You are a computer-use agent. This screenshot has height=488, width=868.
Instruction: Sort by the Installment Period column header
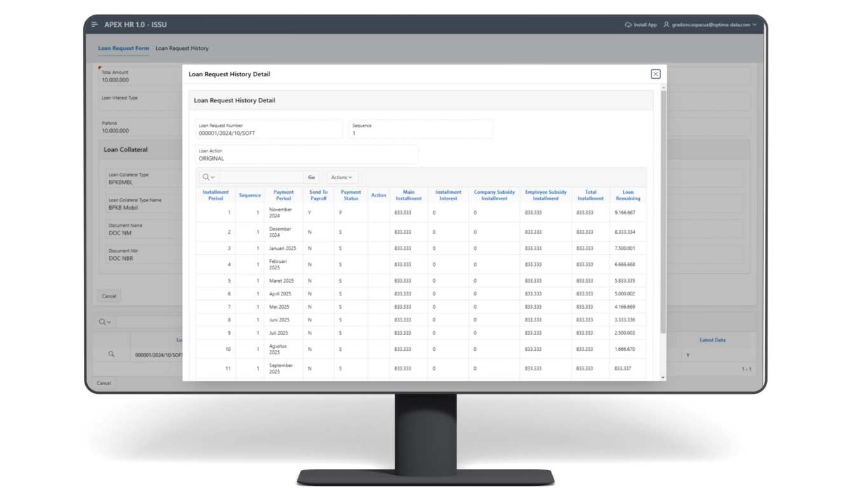coord(215,195)
